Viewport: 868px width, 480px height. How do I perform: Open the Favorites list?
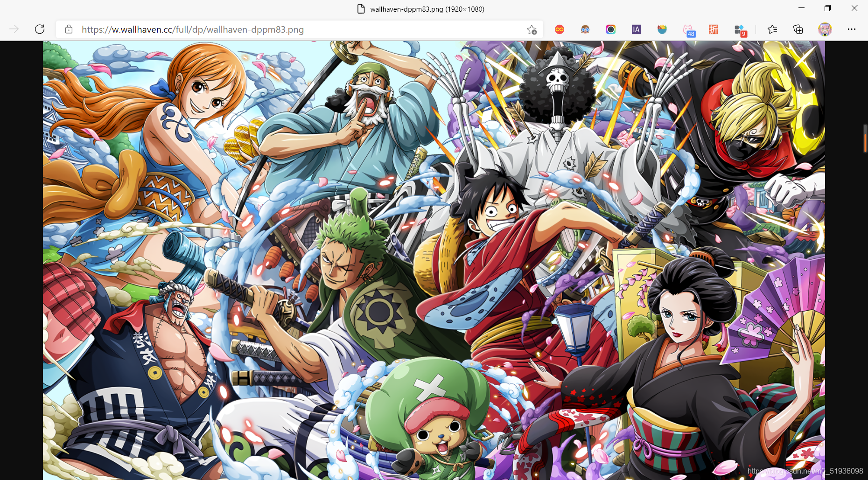click(772, 29)
